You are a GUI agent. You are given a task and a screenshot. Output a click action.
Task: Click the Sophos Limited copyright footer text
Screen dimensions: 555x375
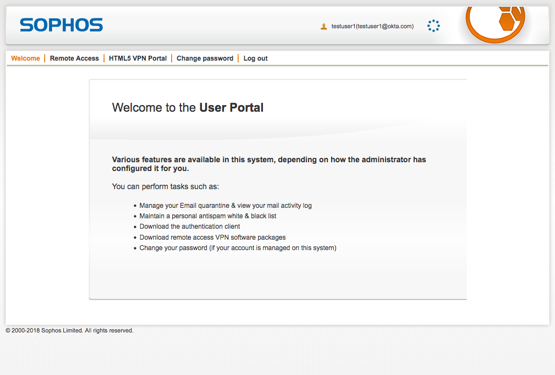click(x=69, y=330)
